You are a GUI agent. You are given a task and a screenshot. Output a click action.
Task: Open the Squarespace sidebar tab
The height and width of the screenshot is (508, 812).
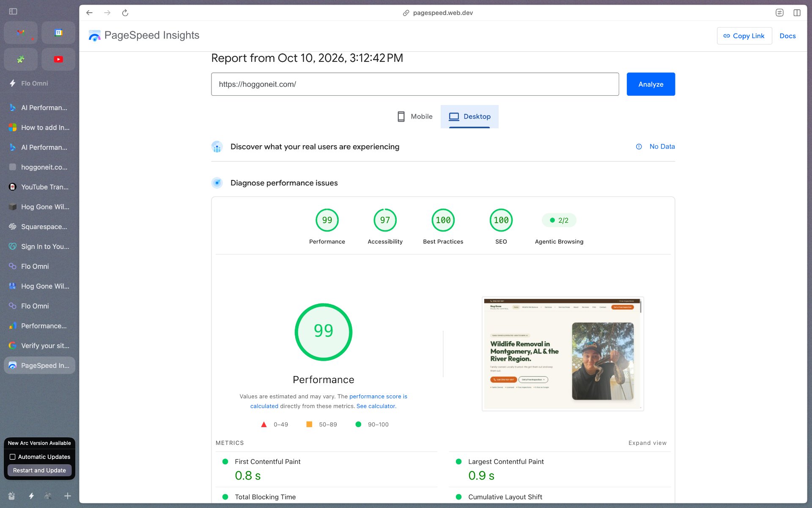coord(40,226)
